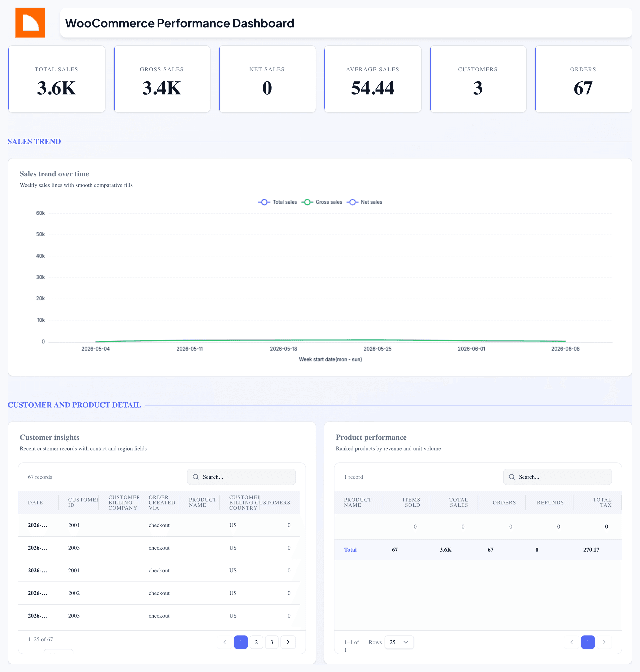The image size is (640, 672).
Task: Click the 60k y-axis label
Action: tap(40, 213)
